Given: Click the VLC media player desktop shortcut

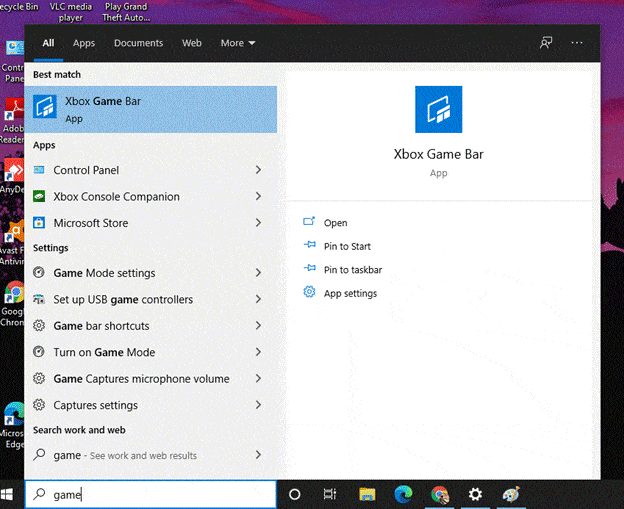Looking at the screenshot, I should click(71, 12).
